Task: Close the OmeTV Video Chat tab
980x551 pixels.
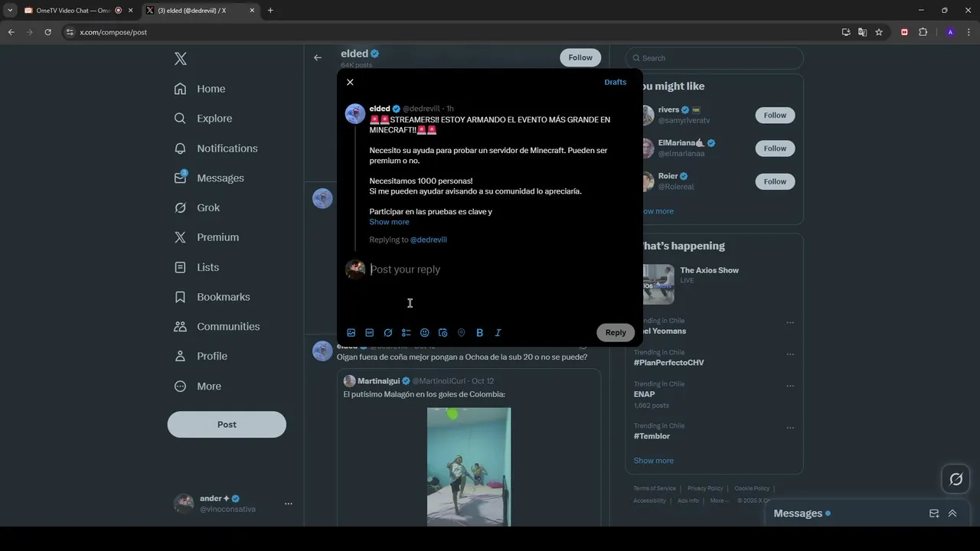Action: [x=130, y=11]
